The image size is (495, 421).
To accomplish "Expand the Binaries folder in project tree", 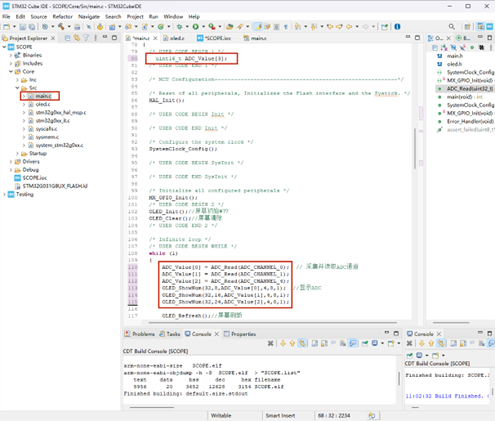I will (x=11, y=55).
